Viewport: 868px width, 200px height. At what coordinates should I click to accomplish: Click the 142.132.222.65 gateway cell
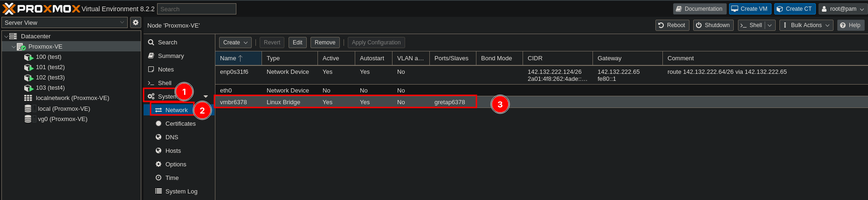[619, 72]
